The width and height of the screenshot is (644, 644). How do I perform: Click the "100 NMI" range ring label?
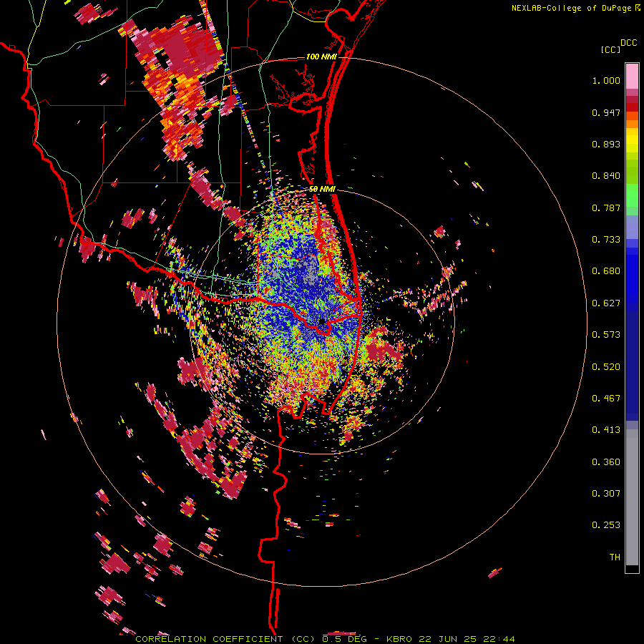click(x=321, y=57)
